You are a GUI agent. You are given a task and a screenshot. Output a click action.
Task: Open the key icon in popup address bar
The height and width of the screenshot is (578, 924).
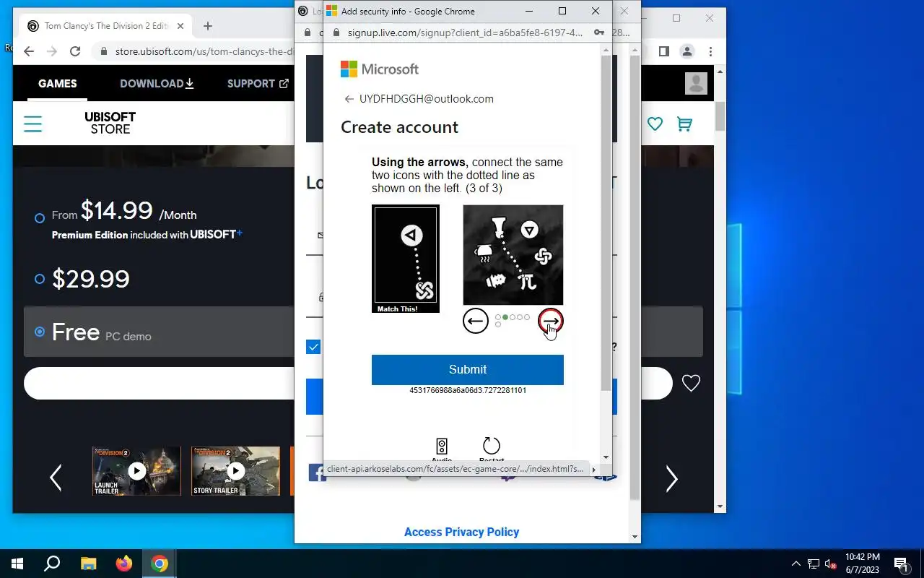(598, 33)
